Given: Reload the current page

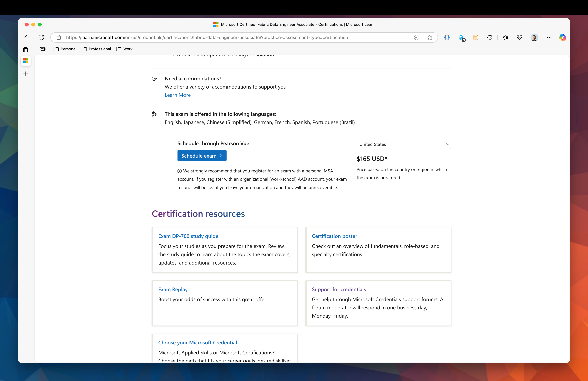Looking at the screenshot, I should point(41,37).
